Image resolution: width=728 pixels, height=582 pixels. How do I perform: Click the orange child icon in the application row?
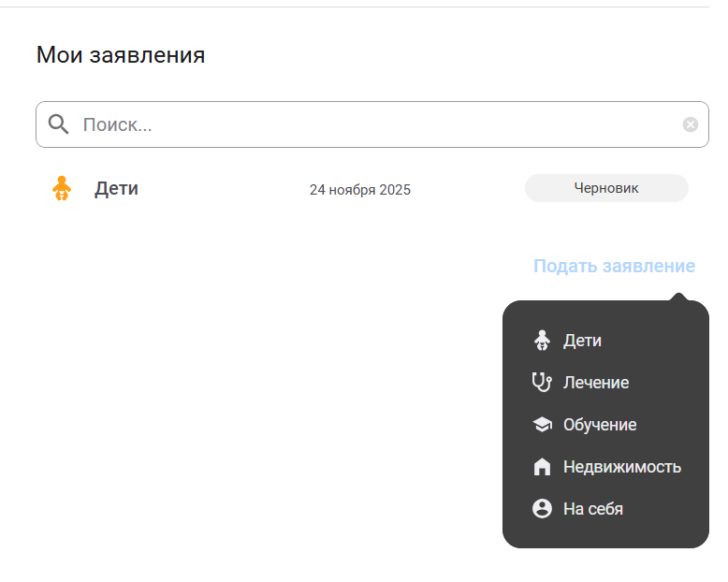(x=62, y=188)
